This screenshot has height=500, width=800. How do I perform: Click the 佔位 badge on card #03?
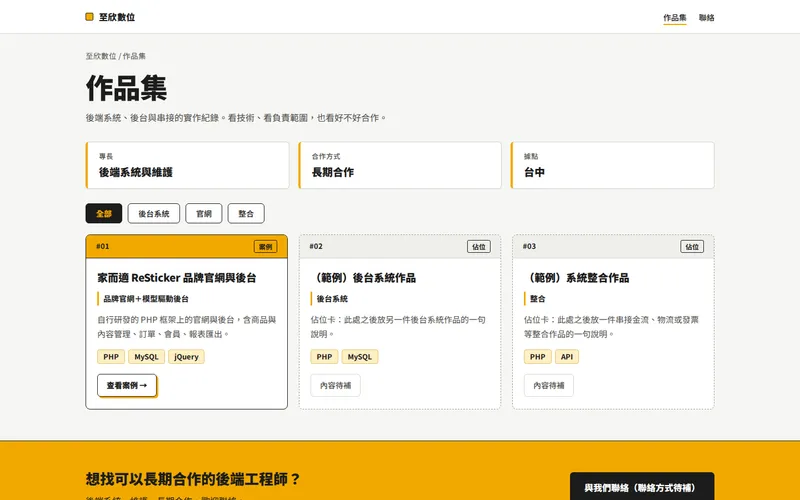692,246
